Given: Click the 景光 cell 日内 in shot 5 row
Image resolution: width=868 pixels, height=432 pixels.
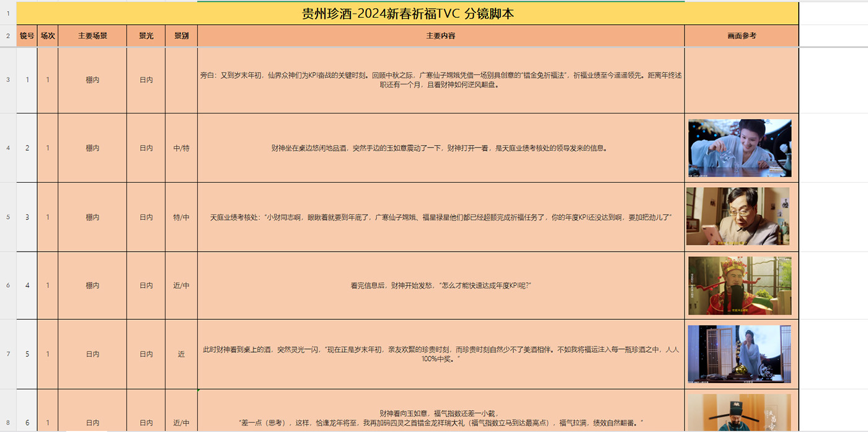Looking at the screenshot, I should [x=146, y=355].
